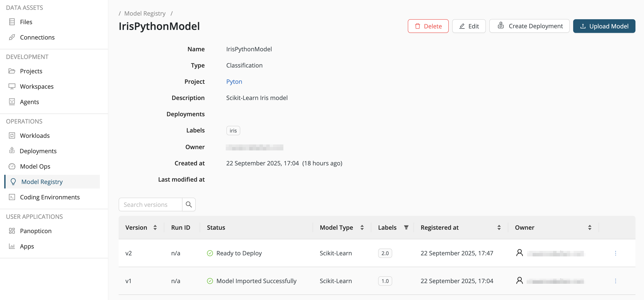This screenshot has height=300, width=644.
Task: Go to Projects in the sidebar
Action: pos(31,71)
